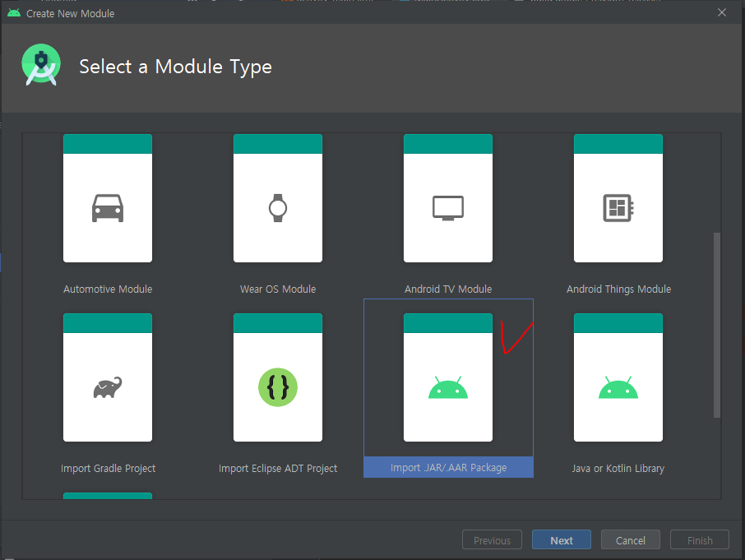Click the Android icon in title bar
Image resolution: width=745 pixels, height=560 pixels.
click(x=14, y=13)
